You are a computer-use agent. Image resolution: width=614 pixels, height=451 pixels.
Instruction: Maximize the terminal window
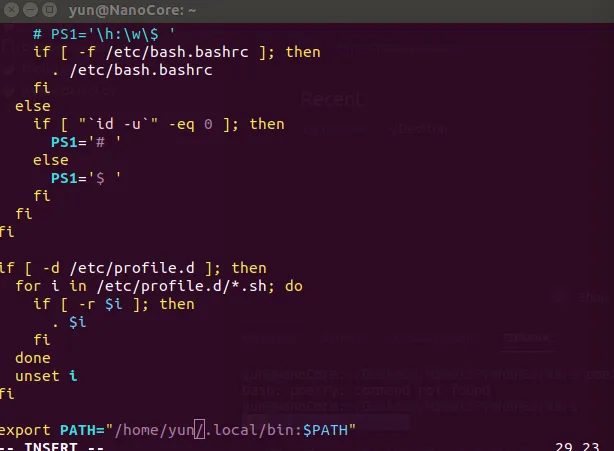50,11
